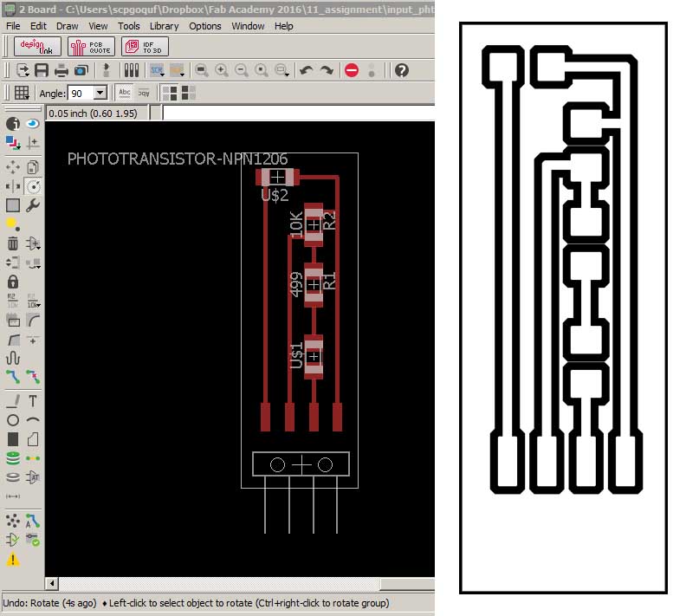Open the Errors warning tool
The width and height of the screenshot is (686, 616).
click(x=13, y=559)
